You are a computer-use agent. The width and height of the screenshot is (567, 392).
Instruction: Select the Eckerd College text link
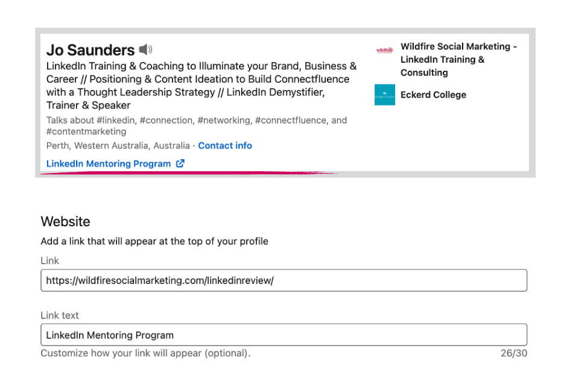[x=433, y=95]
